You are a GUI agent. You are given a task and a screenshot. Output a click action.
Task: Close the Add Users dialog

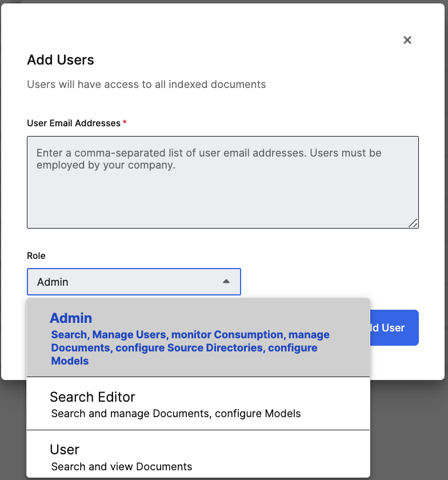coord(407,40)
